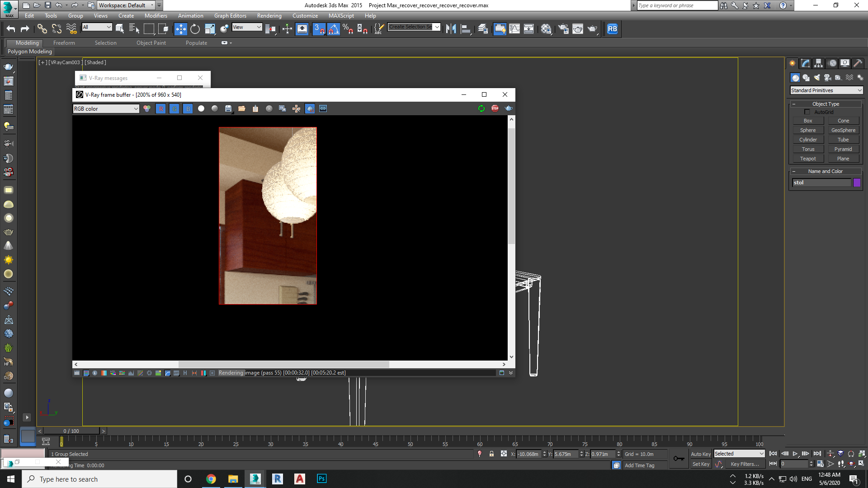Open the Rendering menu
Viewport: 868px width, 488px height.
pos(269,16)
